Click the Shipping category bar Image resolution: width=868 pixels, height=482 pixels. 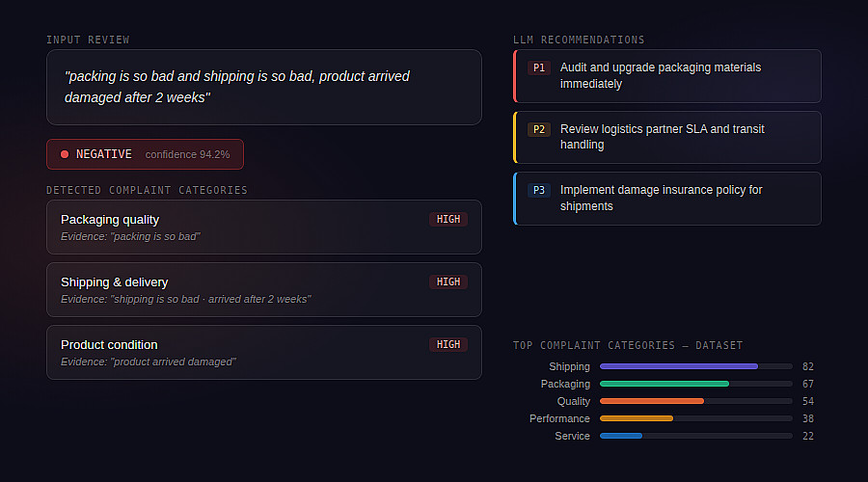click(x=679, y=366)
